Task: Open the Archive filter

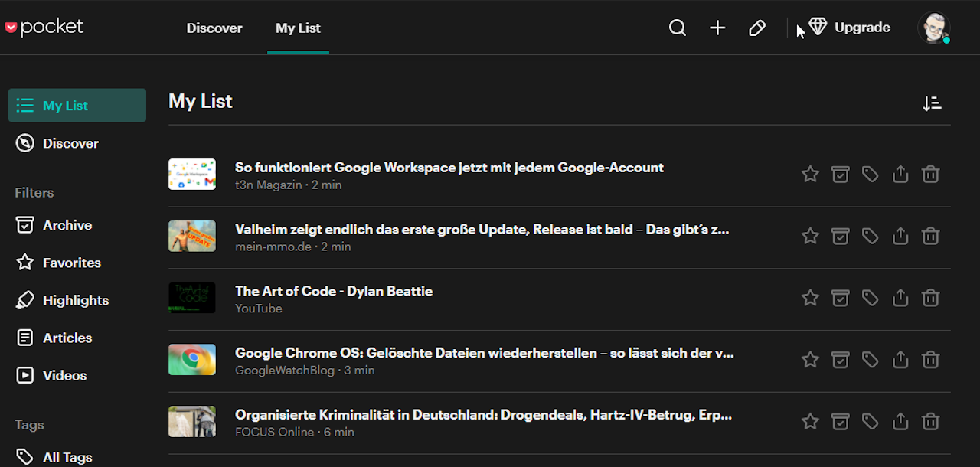Action: pos(54,225)
